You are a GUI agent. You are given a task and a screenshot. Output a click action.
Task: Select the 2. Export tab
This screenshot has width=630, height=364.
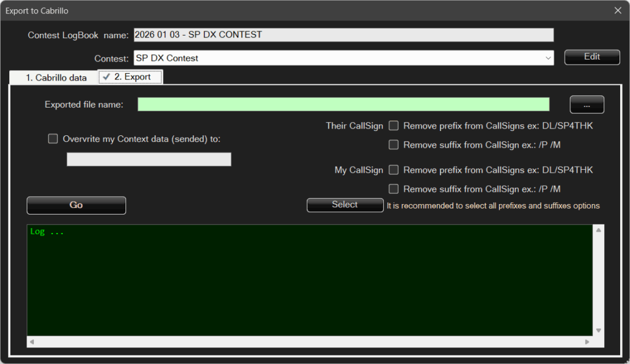point(131,77)
